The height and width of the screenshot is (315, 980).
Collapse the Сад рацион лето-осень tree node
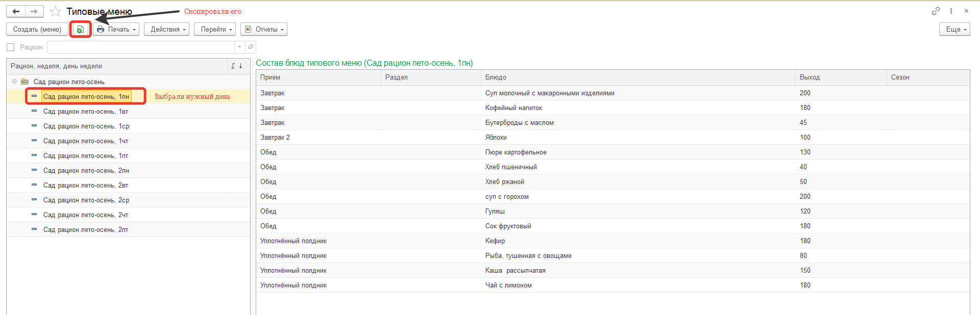14,82
